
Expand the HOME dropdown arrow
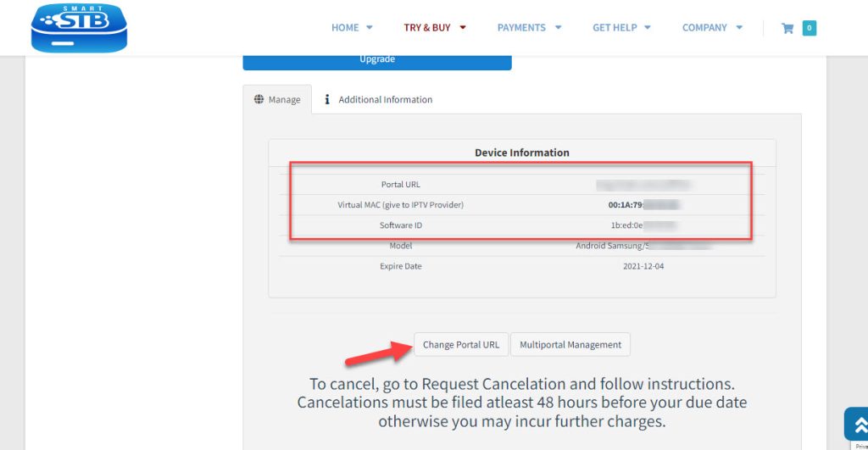coord(370,27)
